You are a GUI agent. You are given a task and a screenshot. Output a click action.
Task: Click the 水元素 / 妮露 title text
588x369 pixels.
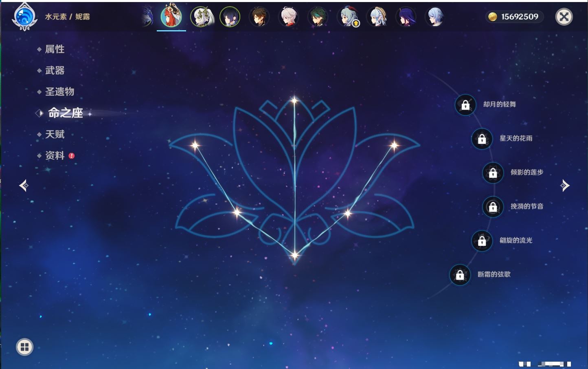[67, 17]
